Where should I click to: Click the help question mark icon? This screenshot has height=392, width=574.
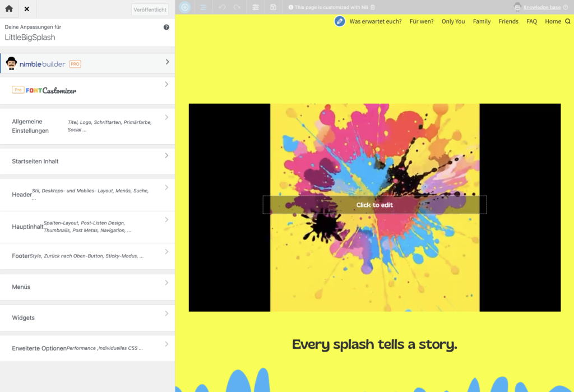(x=166, y=27)
